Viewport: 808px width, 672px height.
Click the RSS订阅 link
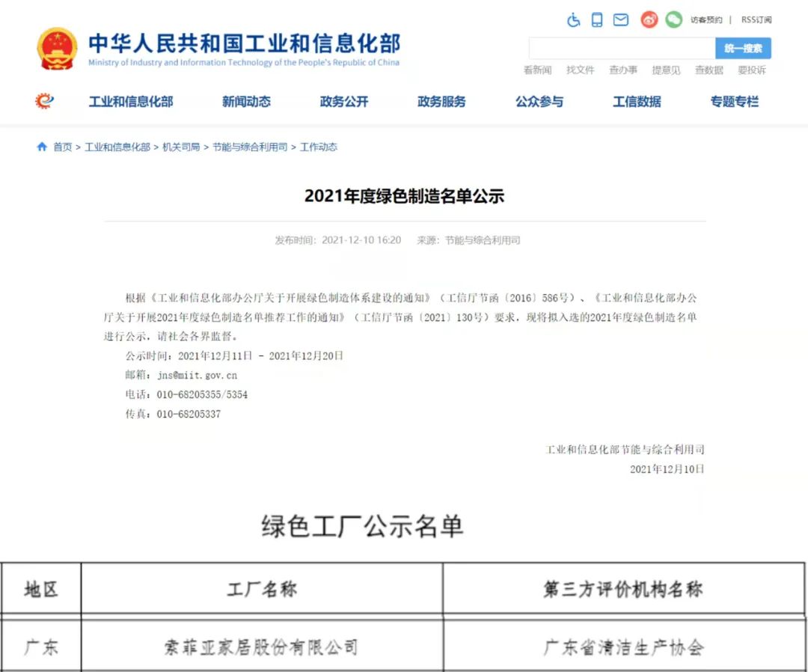click(756, 20)
